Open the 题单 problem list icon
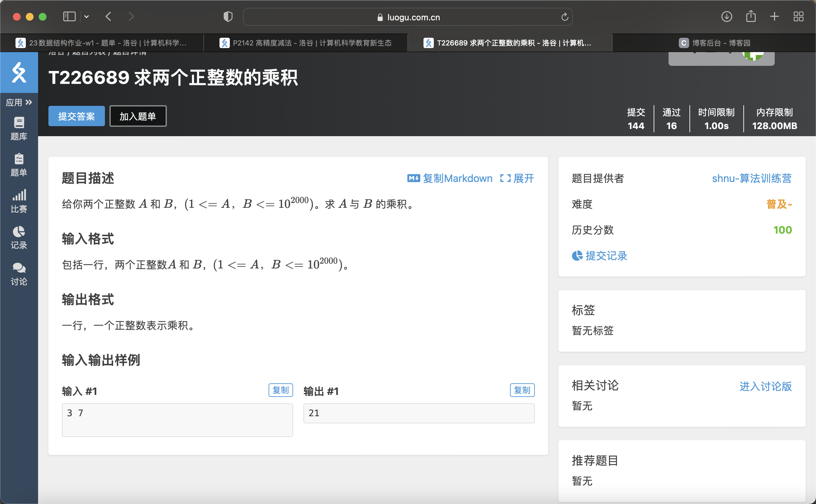816x504 pixels. click(x=19, y=165)
